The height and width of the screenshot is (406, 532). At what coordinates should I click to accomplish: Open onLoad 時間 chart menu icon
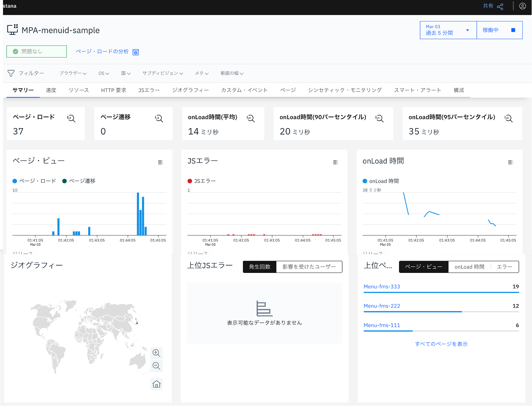click(511, 162)
